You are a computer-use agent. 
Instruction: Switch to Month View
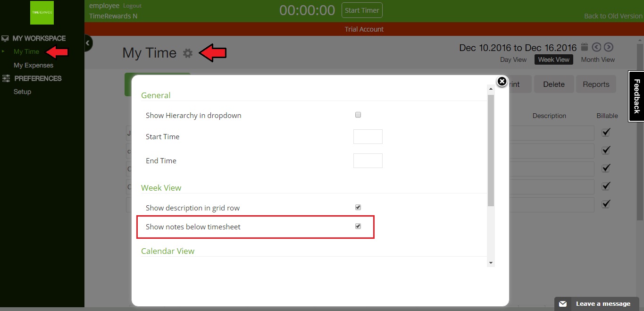click(x=598, y=59)
